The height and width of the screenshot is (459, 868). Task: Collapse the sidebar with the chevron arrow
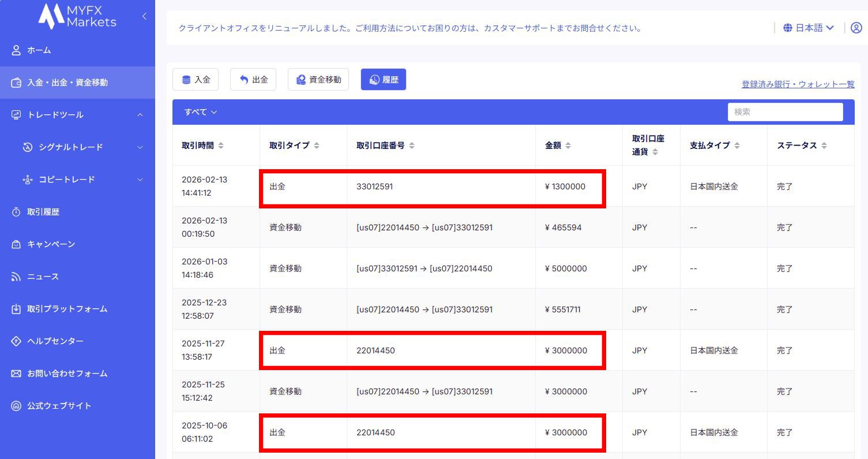[x=144, y=16]
